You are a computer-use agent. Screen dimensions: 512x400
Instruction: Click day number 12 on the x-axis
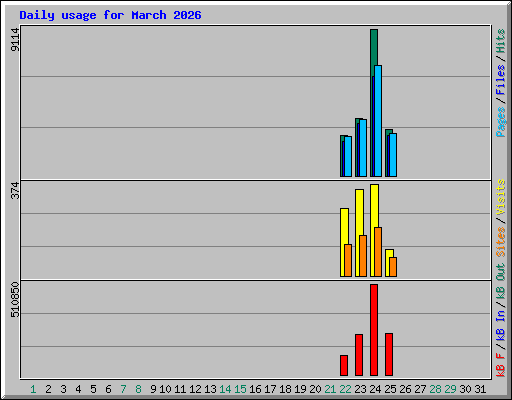(x=195, y=389)
